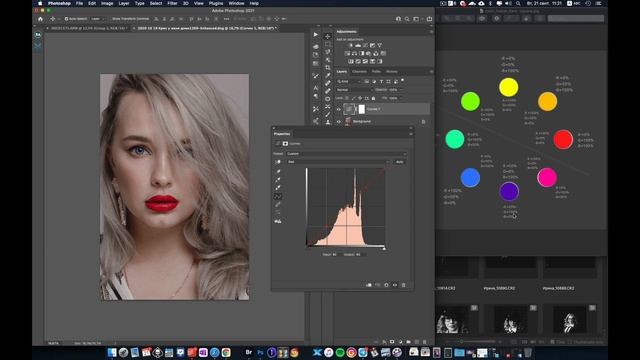This screenshot has width=640, height=360.
Task: Switch to the Paths tab
Action: coord(376,71)
